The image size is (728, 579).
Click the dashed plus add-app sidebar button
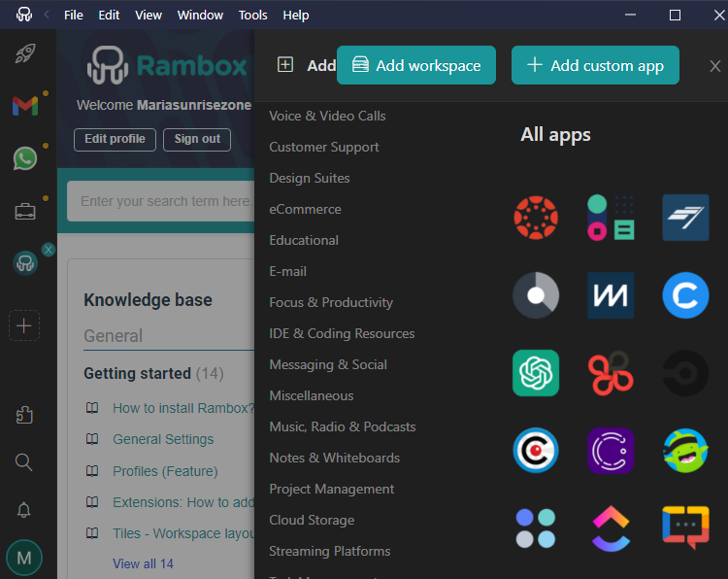point(24,325)
